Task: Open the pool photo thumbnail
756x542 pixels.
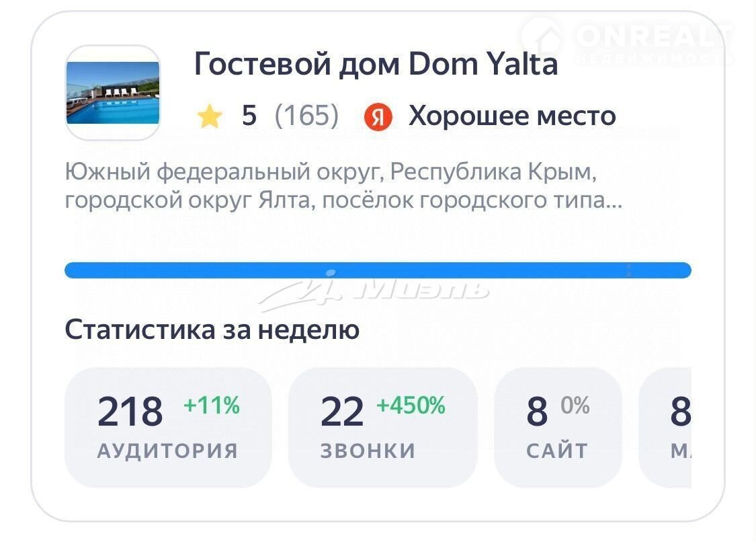Action: [113, 93]
